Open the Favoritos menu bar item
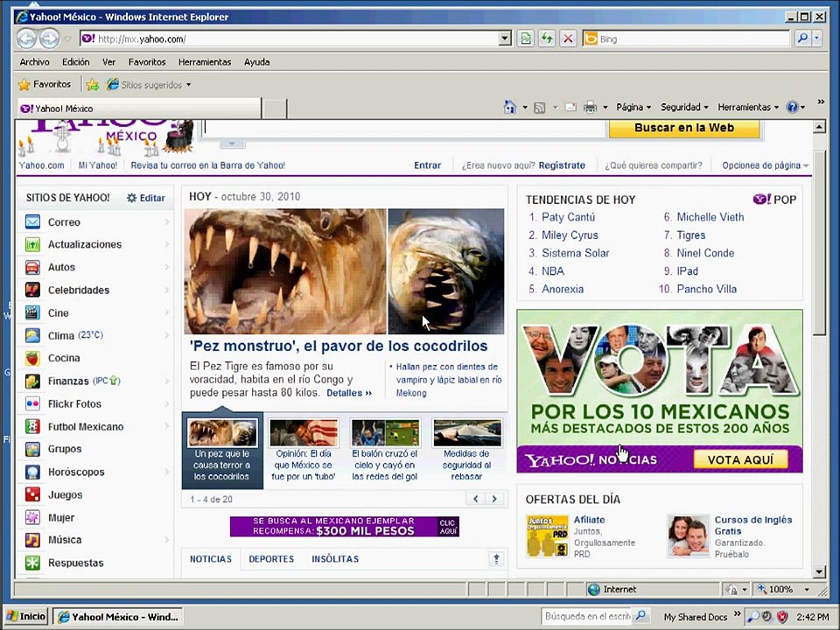 [x=147, y=62]
